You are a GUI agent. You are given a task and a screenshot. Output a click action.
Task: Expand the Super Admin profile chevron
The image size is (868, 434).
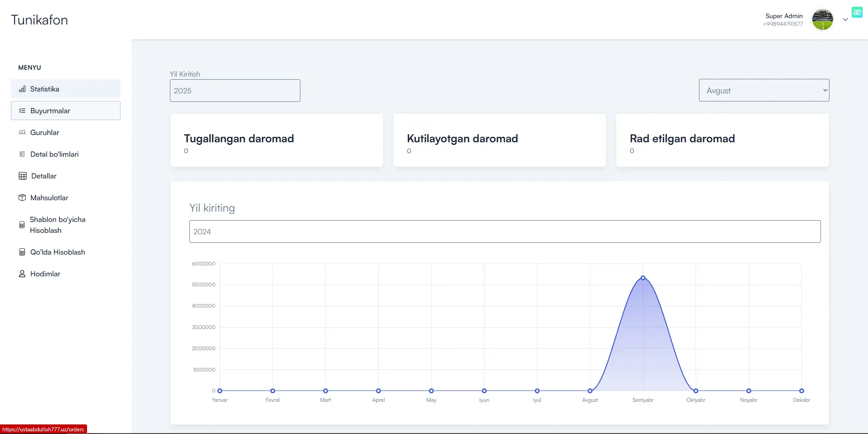tap(845, 19)
